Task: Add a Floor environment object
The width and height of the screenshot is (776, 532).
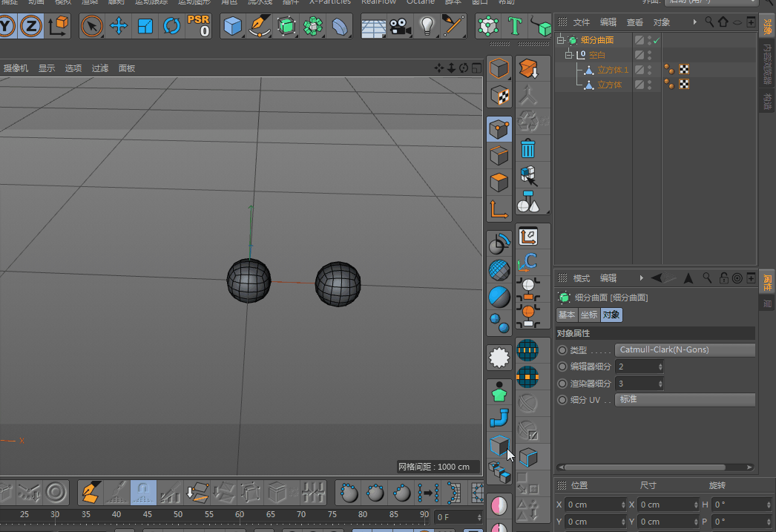Action: click(374, 26)
